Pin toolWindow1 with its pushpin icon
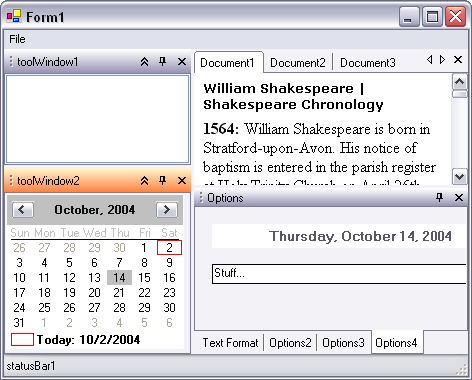The image size is (472, 380). click(162, 61)
